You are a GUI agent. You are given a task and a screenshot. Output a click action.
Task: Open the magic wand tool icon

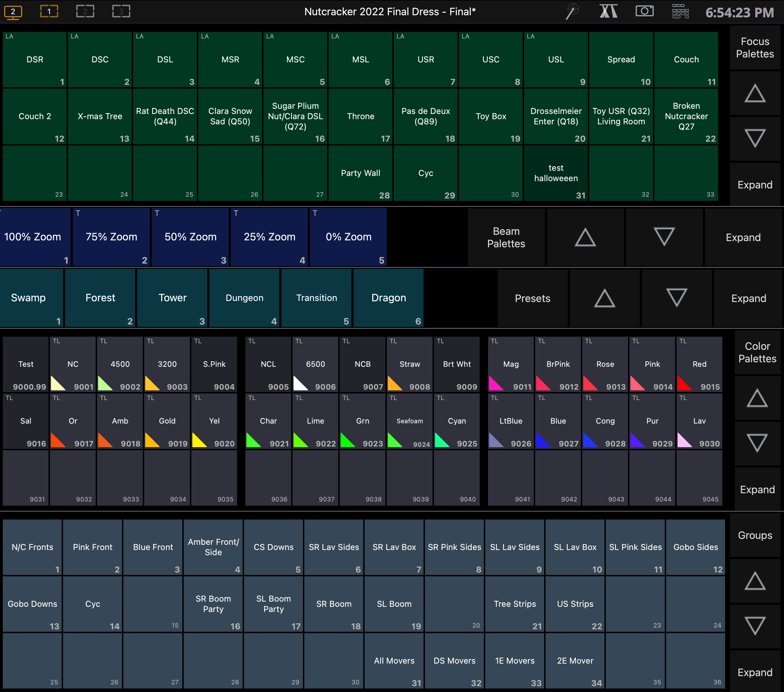(x=572, y=11)
